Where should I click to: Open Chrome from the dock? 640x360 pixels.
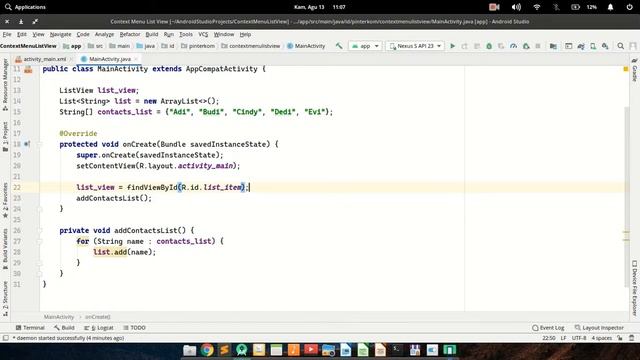[x=207, y=350]
